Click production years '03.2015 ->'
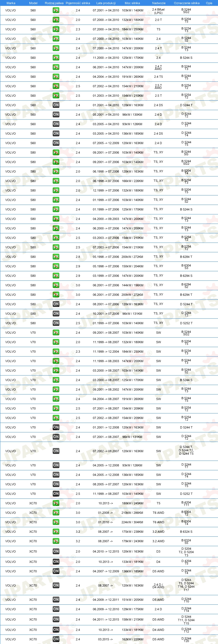 (105, 639)
